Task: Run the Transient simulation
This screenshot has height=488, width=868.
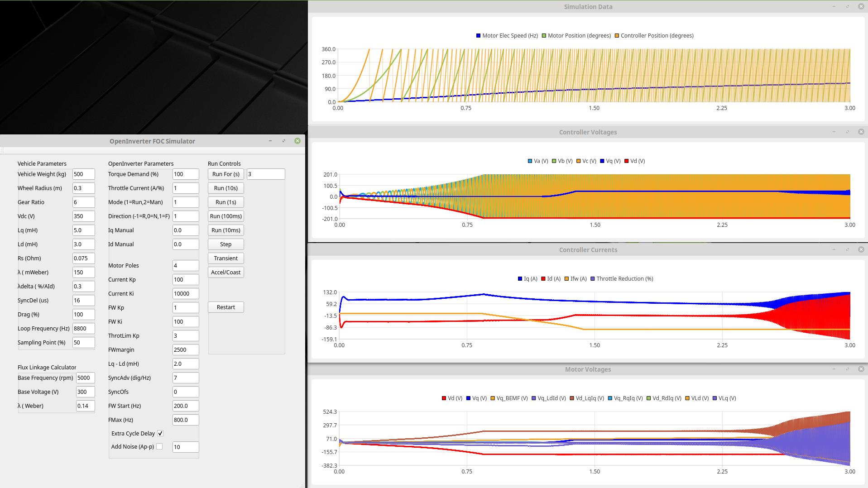Action: [225, 258]
